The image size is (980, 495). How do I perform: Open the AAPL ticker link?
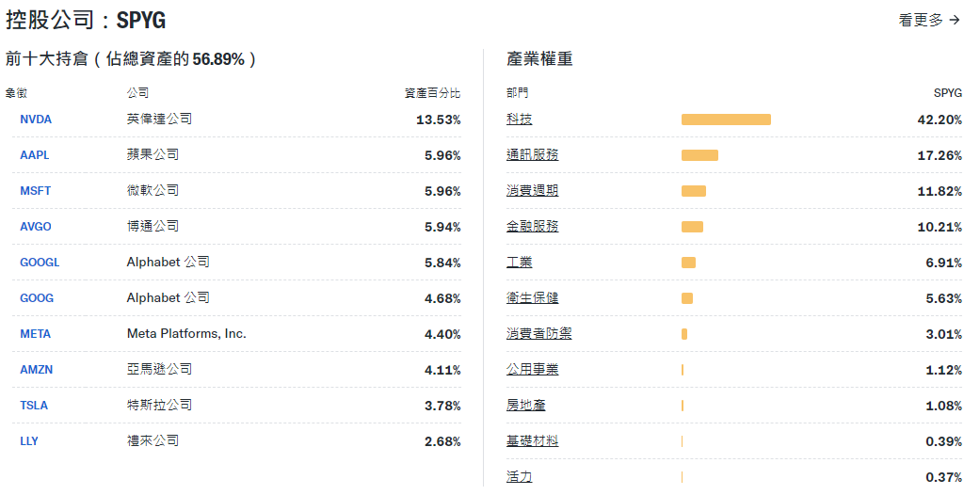click(x=35, y=155)
